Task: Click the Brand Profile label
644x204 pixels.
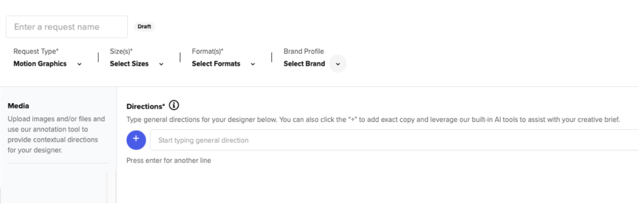Action: 304,52
